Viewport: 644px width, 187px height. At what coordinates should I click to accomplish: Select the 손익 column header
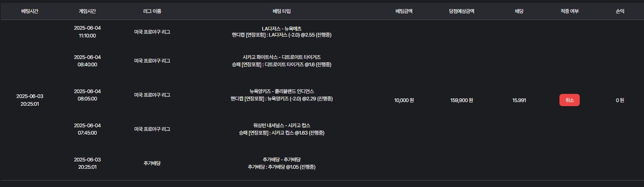click(620, 11)
